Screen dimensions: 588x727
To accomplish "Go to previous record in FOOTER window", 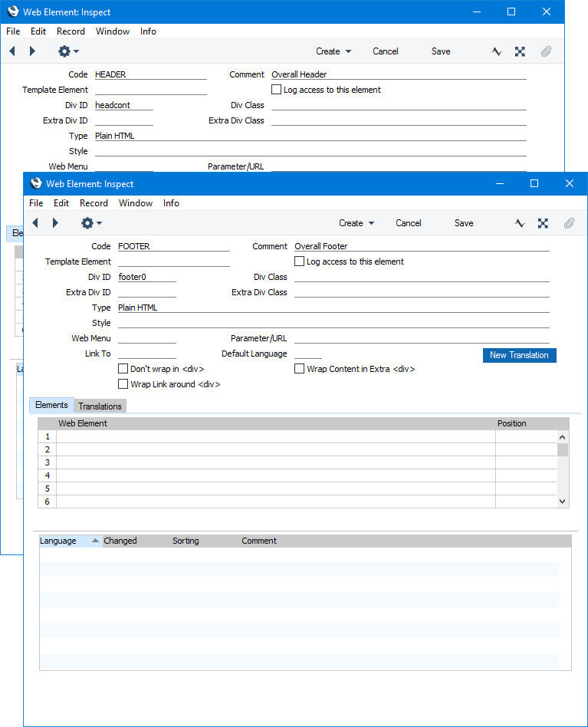I will [x=35, y=223].
